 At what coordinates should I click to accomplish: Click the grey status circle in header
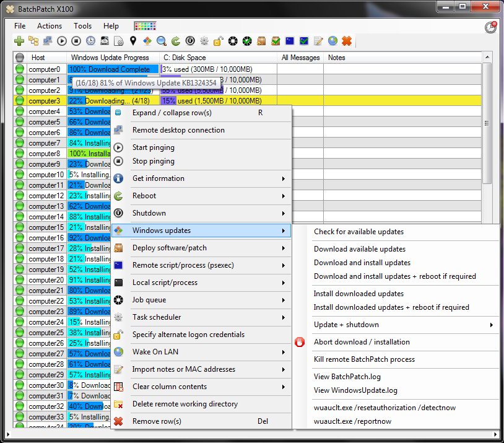pyautogui.click(x=20, y=57)
